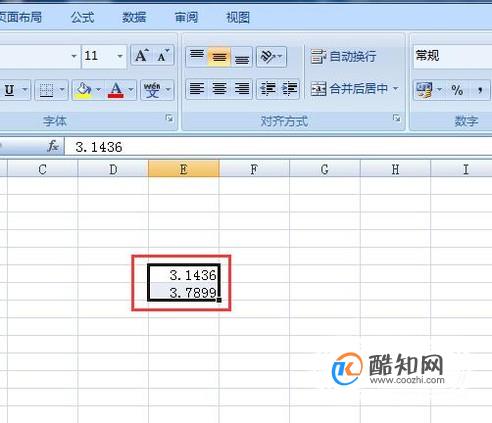
Task: Apply the yellow fill color bucket
Action: (84, 89)
